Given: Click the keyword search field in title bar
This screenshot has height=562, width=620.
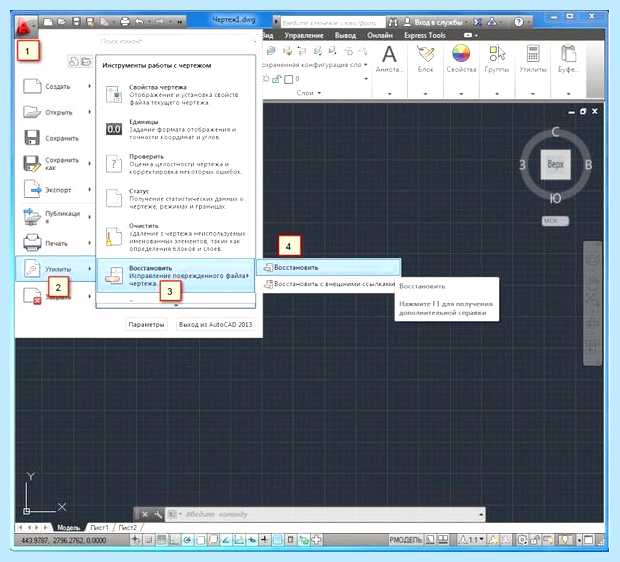Looking at the screenshot, I should [333, 23].
